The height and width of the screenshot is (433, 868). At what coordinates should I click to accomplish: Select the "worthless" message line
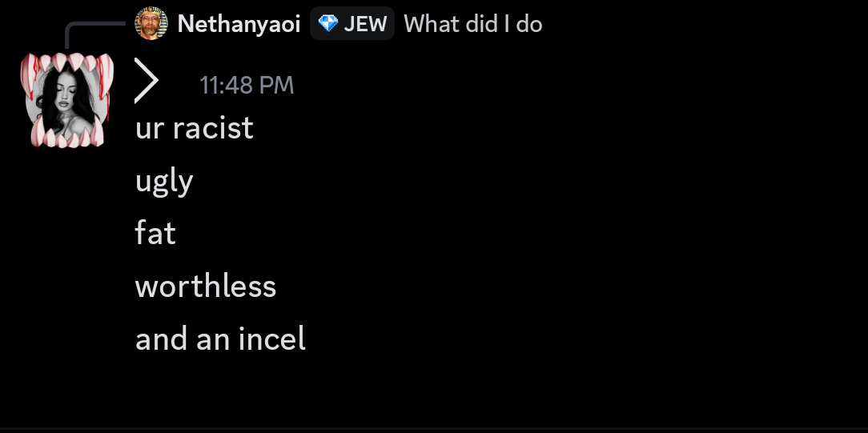[x=206, y=287]
